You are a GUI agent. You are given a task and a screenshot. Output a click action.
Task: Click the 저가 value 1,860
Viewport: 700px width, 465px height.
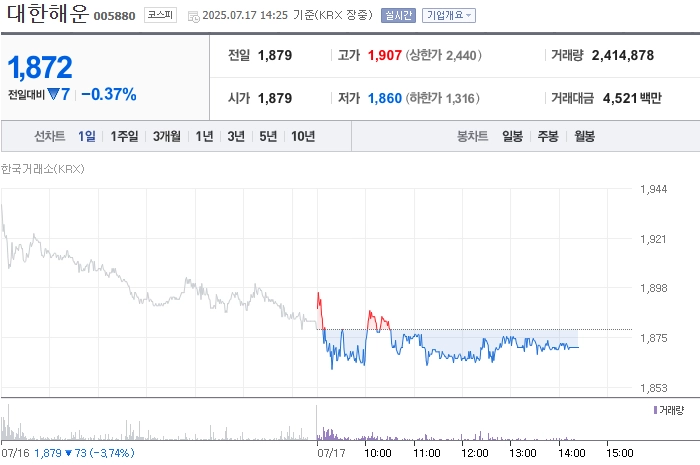coord(384,98)
